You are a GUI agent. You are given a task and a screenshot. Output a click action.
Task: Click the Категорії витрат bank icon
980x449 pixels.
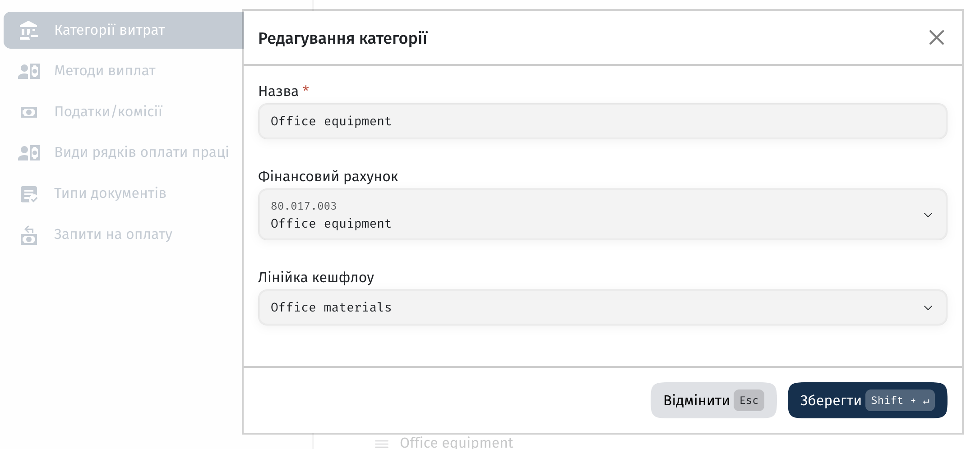(29, 30)
